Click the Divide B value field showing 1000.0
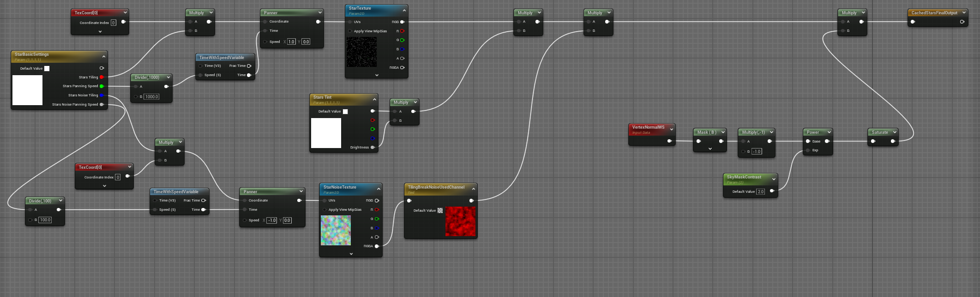980x297 pixels. [x=151, y=97]
